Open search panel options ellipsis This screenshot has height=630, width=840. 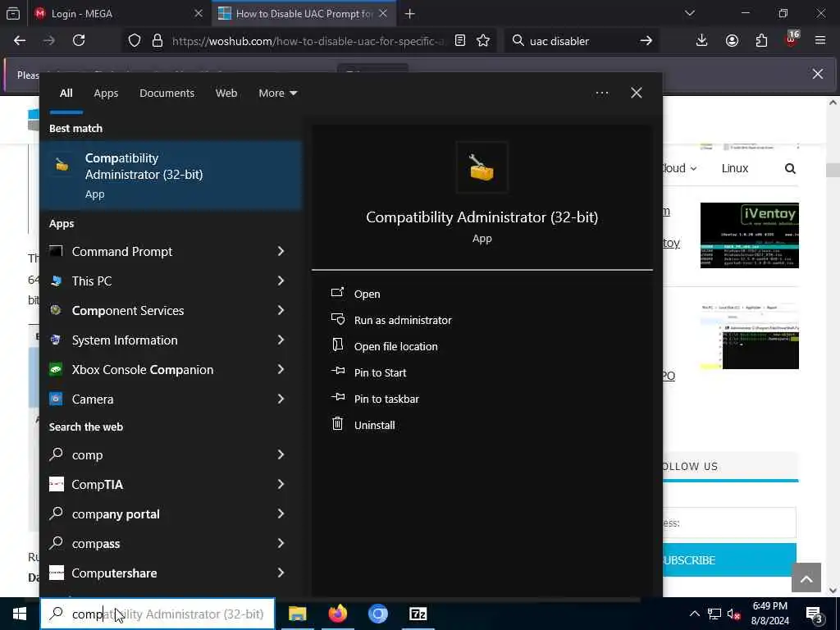(601, 94)
